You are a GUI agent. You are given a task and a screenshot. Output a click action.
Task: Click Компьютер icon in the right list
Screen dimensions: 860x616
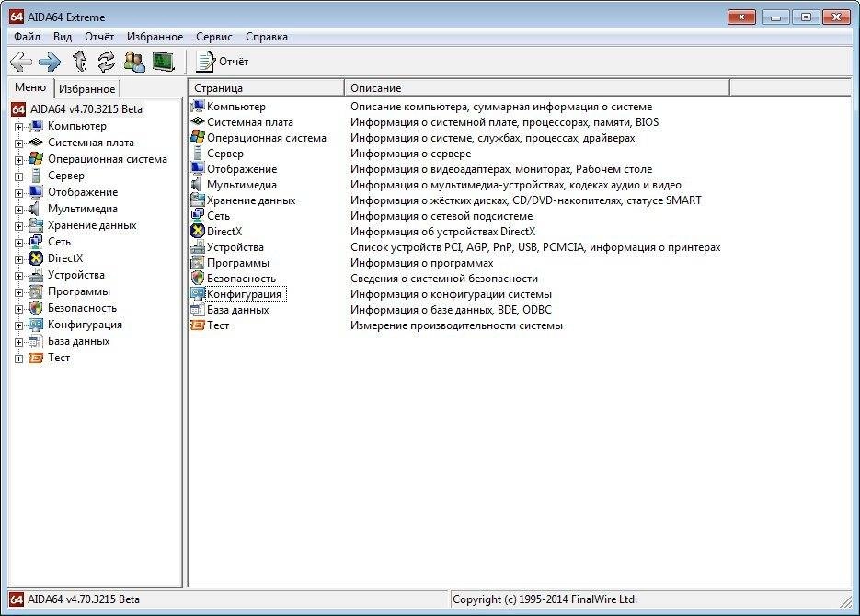pos(198,107)
